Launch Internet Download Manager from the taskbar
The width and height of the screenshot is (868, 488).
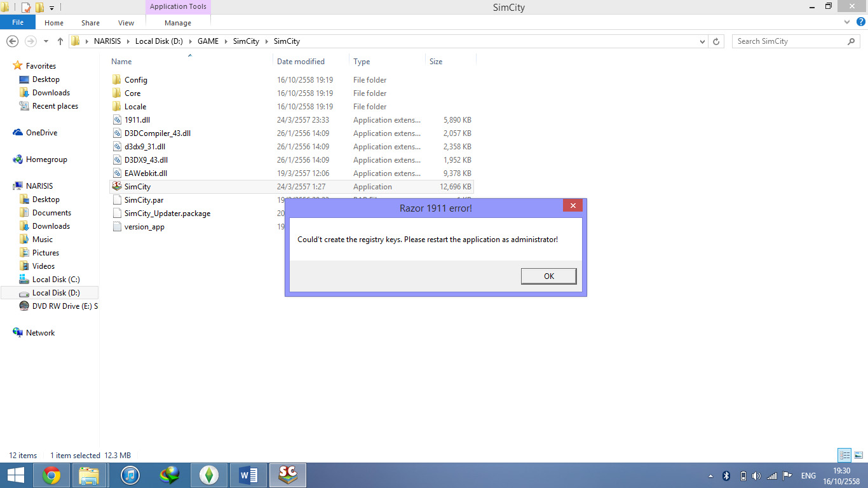click(x=170, y=475)
